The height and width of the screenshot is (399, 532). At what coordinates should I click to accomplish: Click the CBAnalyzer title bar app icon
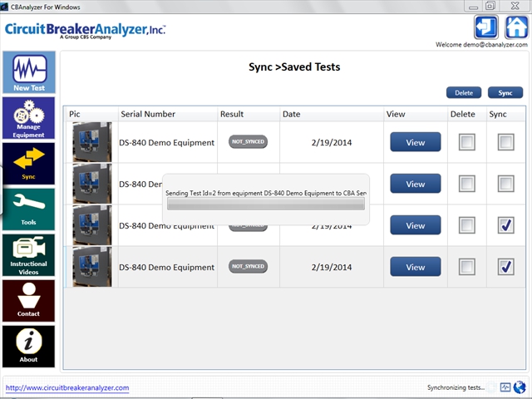coord(4,7)
